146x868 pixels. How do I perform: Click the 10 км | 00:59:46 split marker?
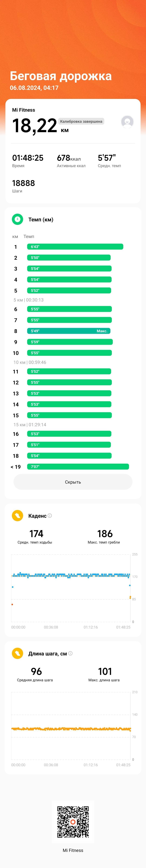30,362
